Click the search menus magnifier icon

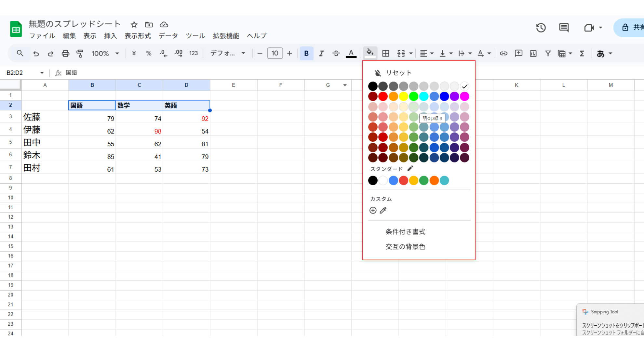click(20, 53)
